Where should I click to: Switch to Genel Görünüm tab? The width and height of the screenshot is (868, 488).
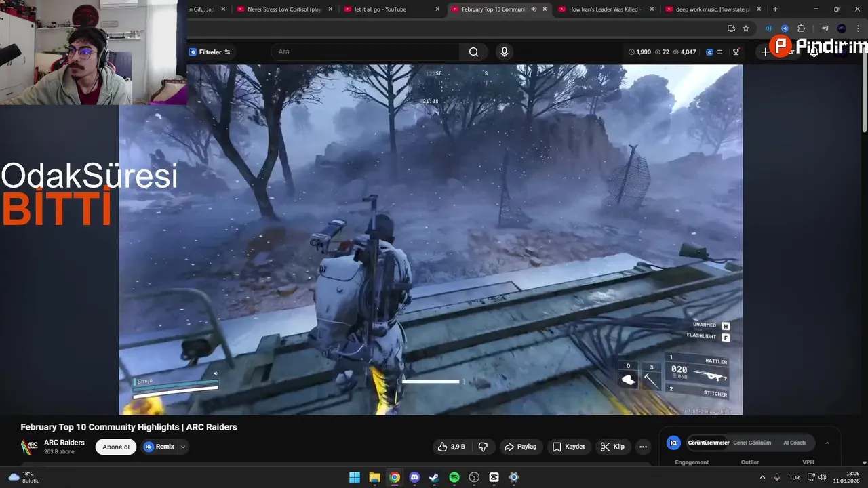752,443
